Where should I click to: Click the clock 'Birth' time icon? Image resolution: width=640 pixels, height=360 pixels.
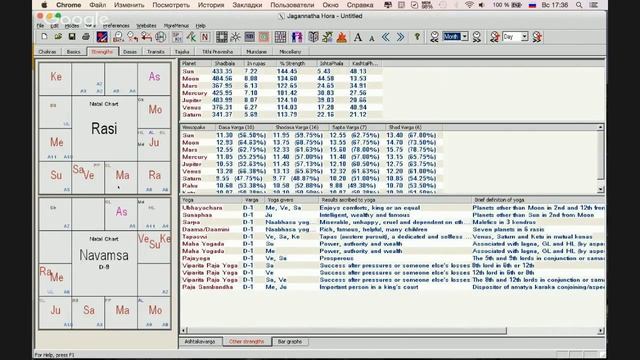[118, 37]
